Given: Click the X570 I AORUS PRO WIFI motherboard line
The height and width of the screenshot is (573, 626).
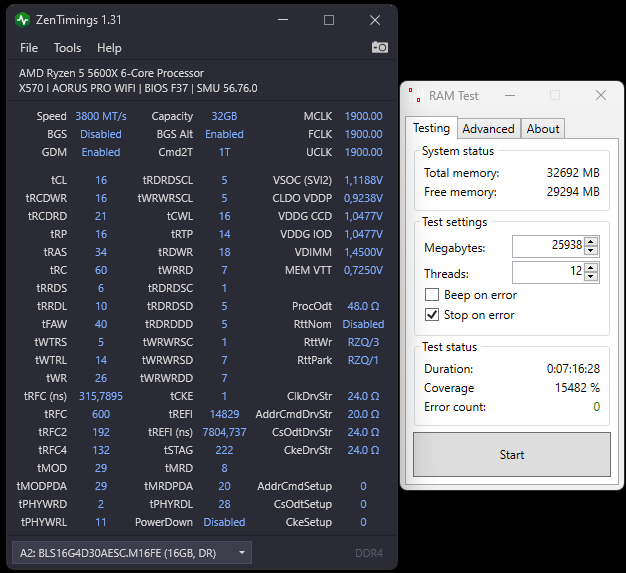Looking at the screenshot, I should [x=138, y=88].
